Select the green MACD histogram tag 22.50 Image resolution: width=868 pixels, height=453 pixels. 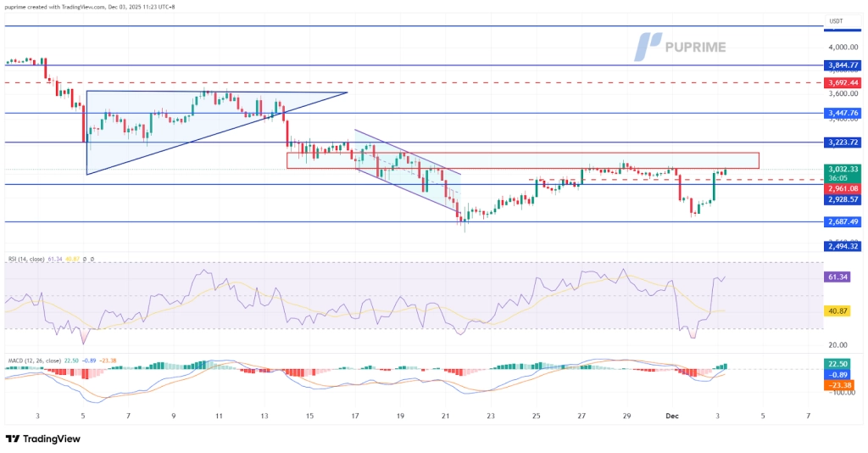[x=837, y=364]
